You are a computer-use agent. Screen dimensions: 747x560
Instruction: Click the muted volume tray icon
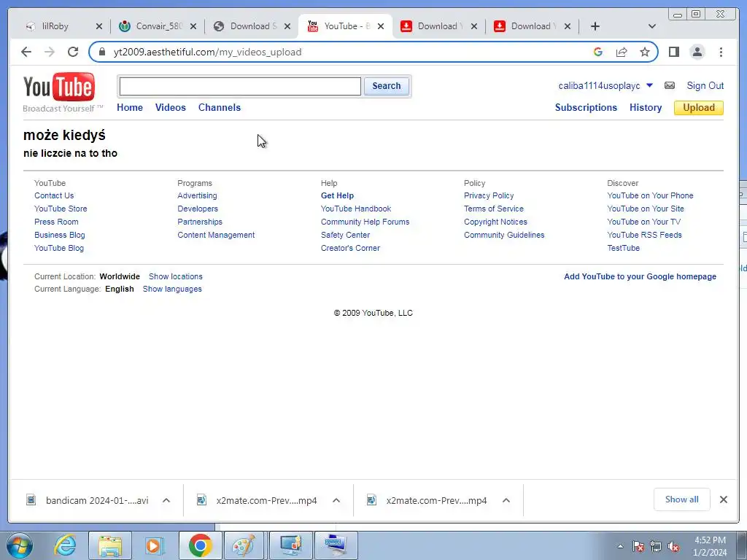click(673, 546)
